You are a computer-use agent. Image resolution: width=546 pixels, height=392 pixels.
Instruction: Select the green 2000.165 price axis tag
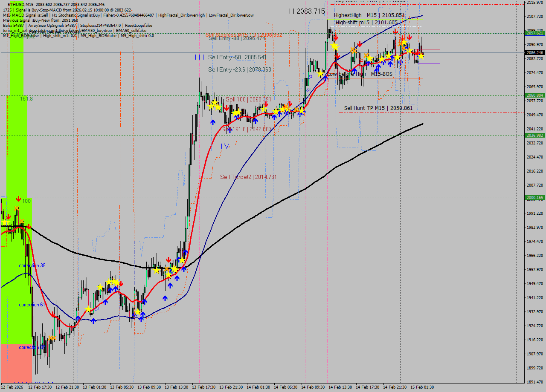point(535,198)
